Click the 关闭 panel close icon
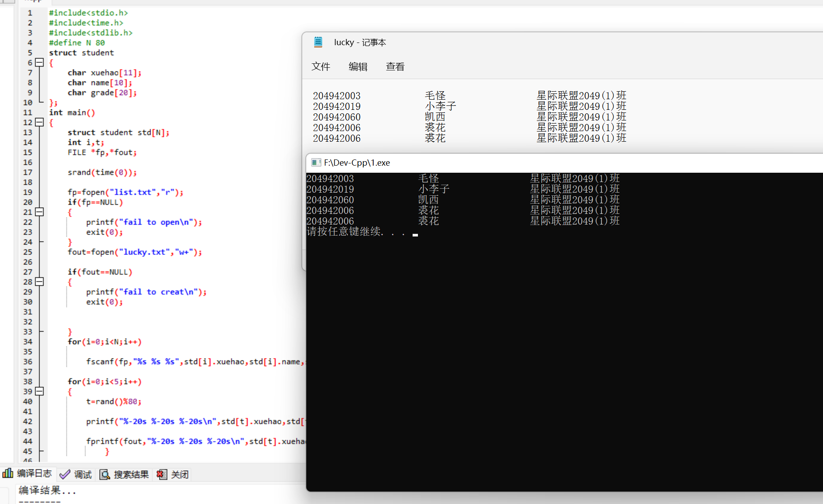 pos(162,474)
